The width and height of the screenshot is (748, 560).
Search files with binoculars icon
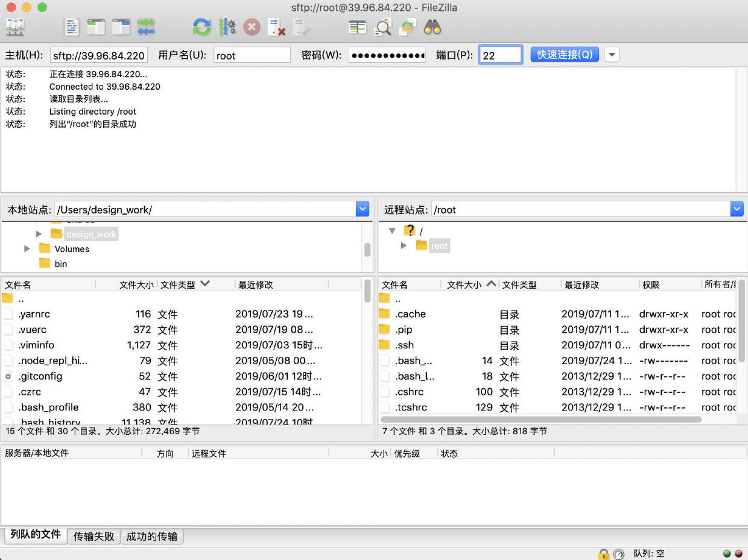tap(433, 27)
